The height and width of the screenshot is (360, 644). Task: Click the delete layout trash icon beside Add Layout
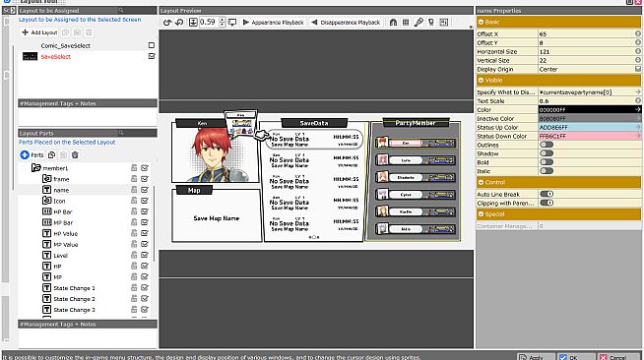(89, 32)
